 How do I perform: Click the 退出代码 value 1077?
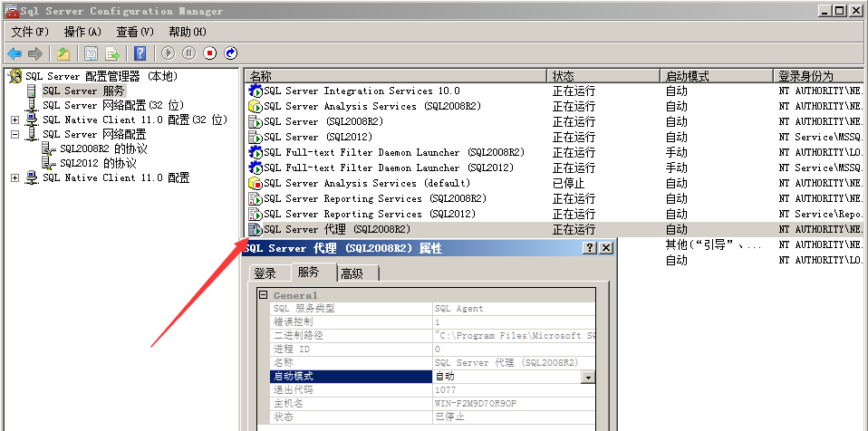446,390
